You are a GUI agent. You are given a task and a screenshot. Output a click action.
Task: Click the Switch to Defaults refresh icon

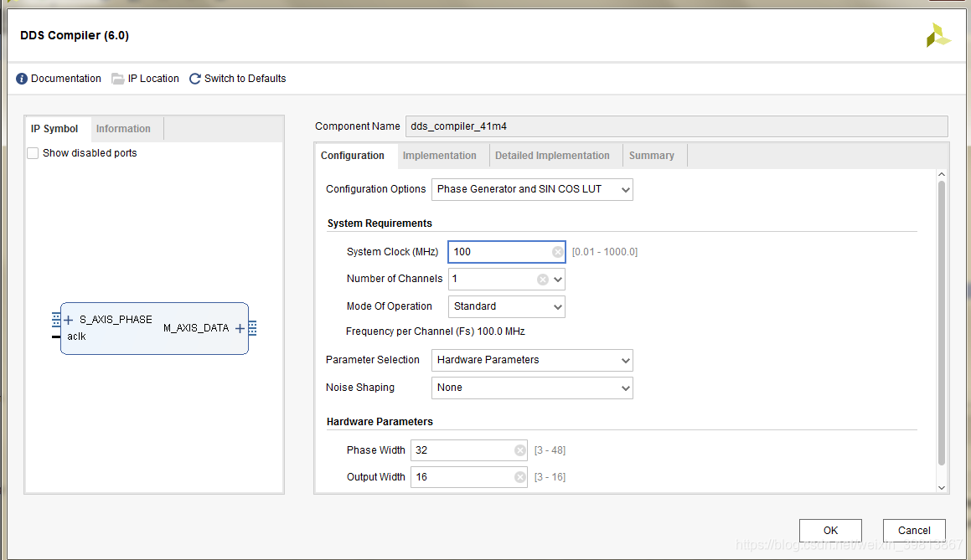pos(195,79)
